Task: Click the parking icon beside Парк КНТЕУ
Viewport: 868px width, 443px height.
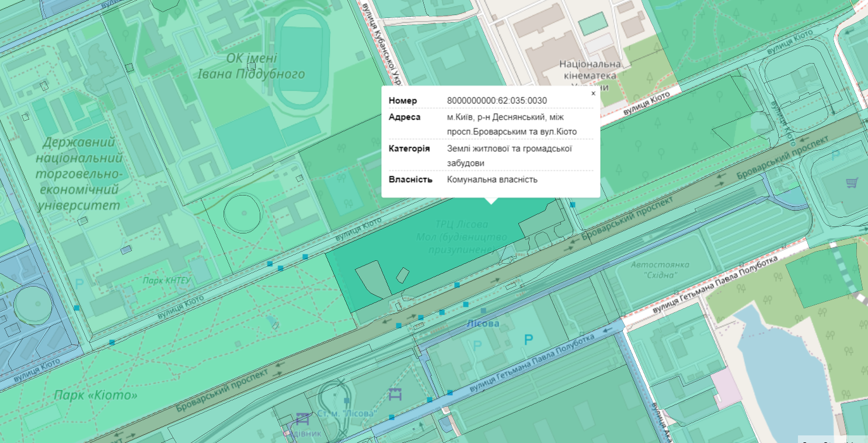Action: pyautogui.click(x=79, y=285)
